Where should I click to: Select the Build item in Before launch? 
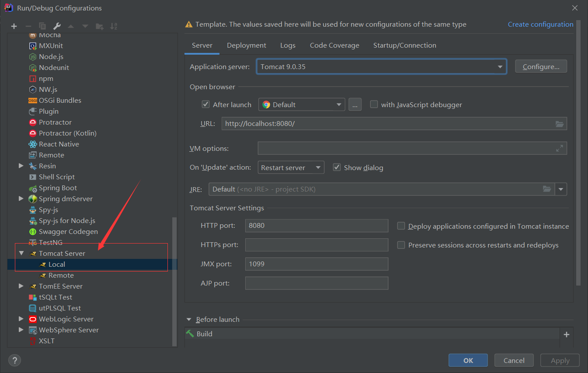[x=372, y=334]
